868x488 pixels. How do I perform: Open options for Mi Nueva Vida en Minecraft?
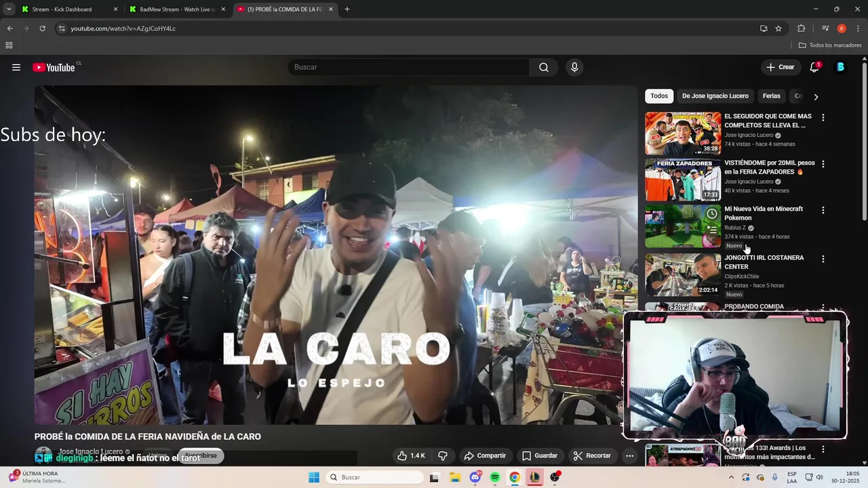coord(823,210)
